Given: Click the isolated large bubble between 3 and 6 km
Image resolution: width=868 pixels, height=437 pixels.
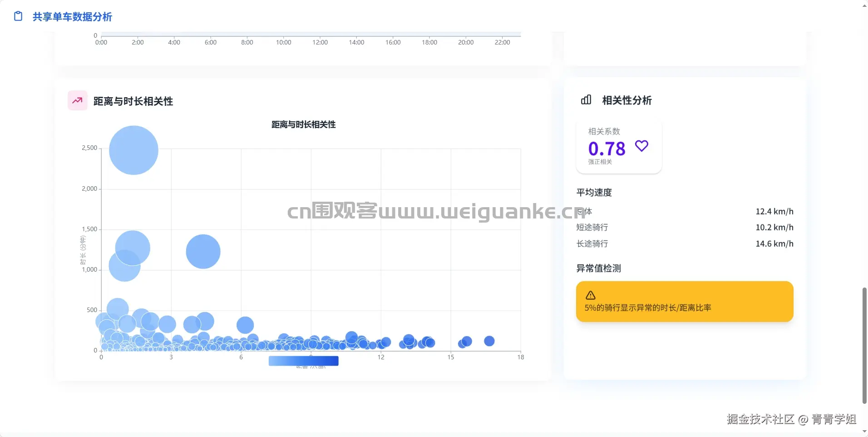Looking at the screenshot, I should (x=203, y=252).
